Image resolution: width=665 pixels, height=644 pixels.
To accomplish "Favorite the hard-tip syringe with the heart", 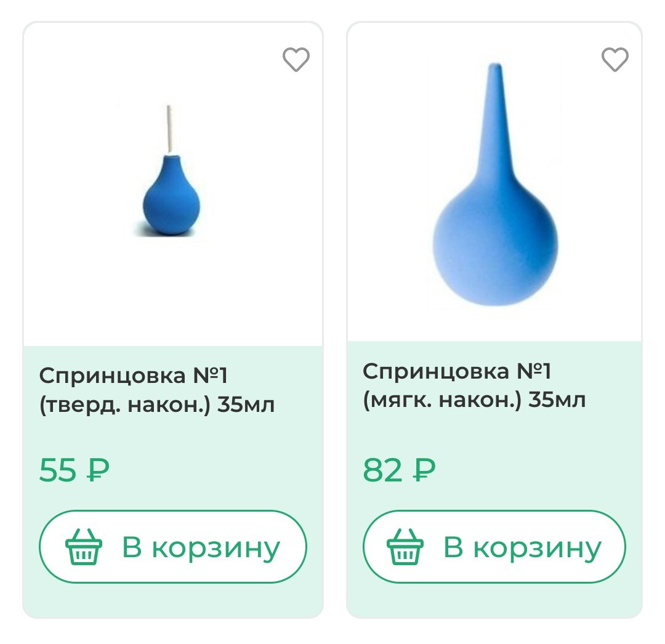I will click(296, 60).
